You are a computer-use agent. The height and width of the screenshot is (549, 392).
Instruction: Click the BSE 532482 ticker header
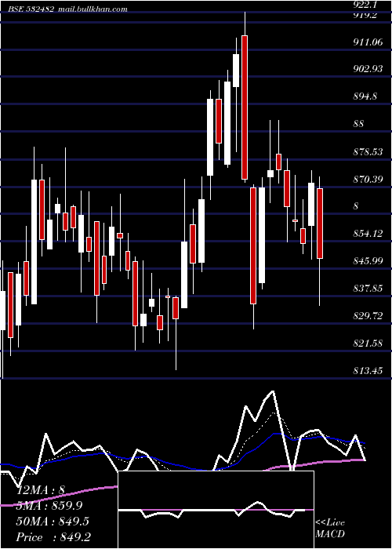(x=31, y=9)
